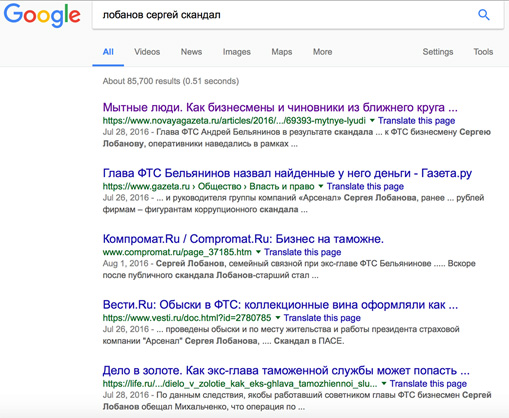Open the 'Дело в золоте' life.ru result
The width and height of the screenshot is (509, 418).
click(x=286, y=371)
